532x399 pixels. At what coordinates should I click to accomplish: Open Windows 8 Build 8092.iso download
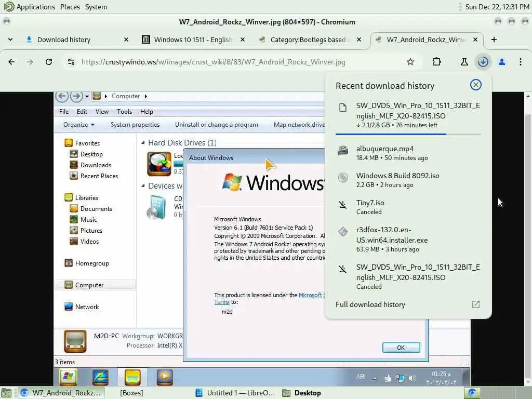[408, 180]
